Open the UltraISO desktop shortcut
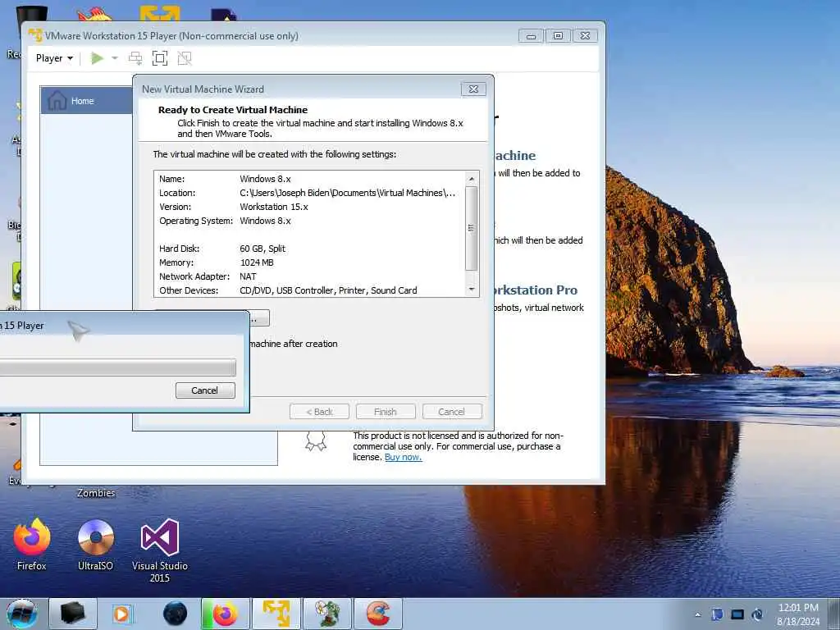Image resolution: width=840 pixels, height=630 pixels. 95,545
